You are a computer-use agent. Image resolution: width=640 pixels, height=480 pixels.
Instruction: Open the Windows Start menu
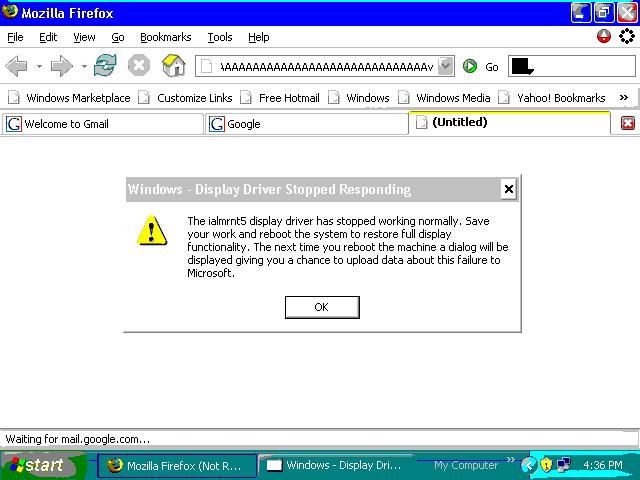coord(35,465)
